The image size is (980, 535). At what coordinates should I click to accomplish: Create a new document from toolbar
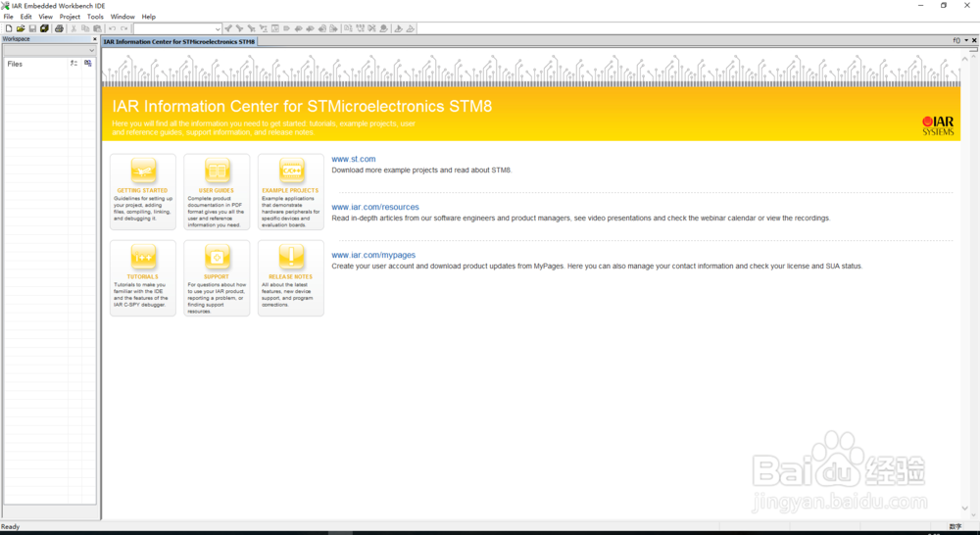(x=9, y=28)
